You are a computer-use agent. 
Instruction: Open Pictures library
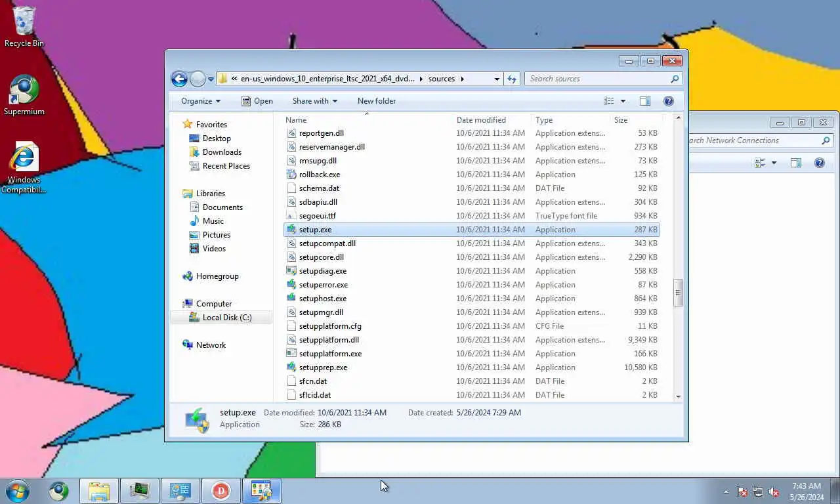pos(216,235)
